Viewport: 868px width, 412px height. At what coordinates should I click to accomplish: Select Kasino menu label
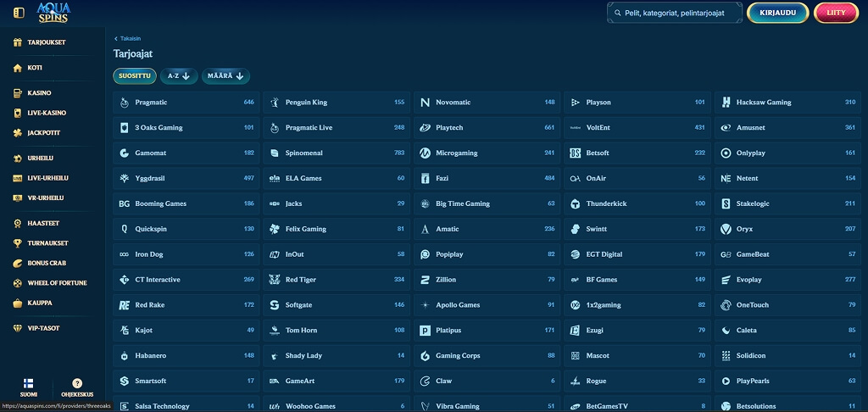[39, 93]
